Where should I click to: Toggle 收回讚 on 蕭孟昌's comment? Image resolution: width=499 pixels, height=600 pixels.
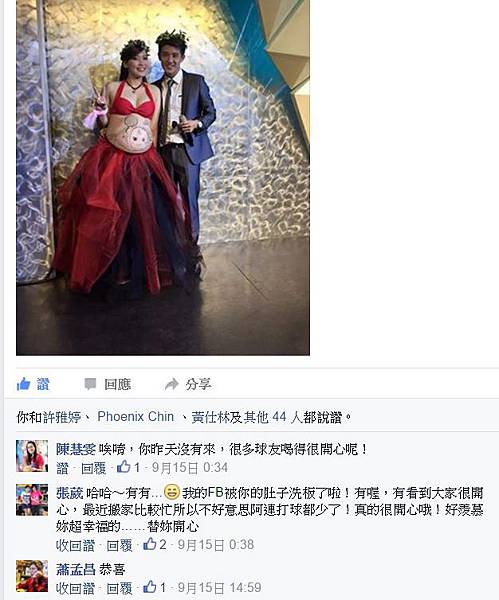tap(75, 588)
